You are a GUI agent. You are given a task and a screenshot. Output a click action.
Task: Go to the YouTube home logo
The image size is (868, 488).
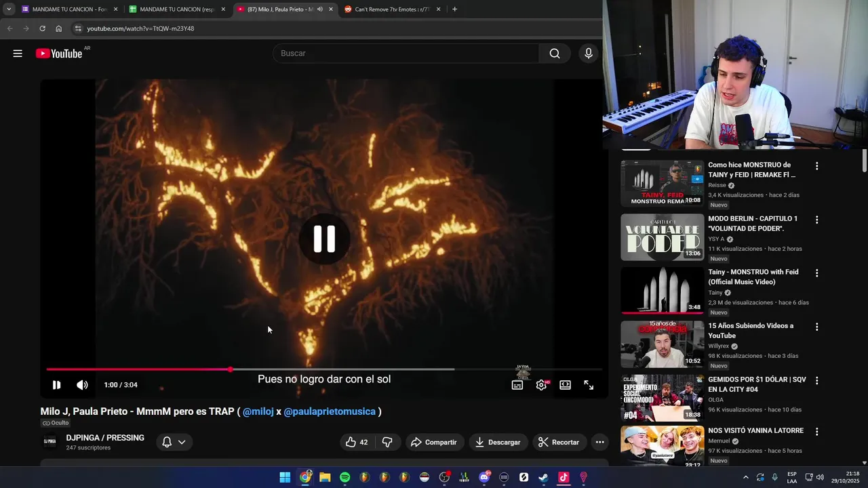tap(59, 54)
